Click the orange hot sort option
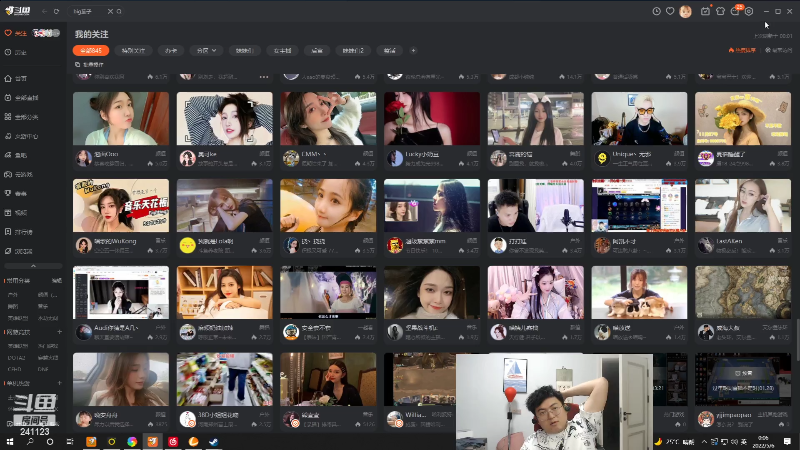 (742, 50)
